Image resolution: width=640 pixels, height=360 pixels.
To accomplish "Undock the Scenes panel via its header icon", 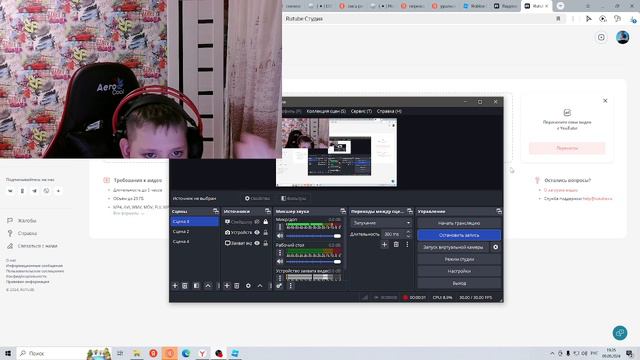I will [216, 211].
